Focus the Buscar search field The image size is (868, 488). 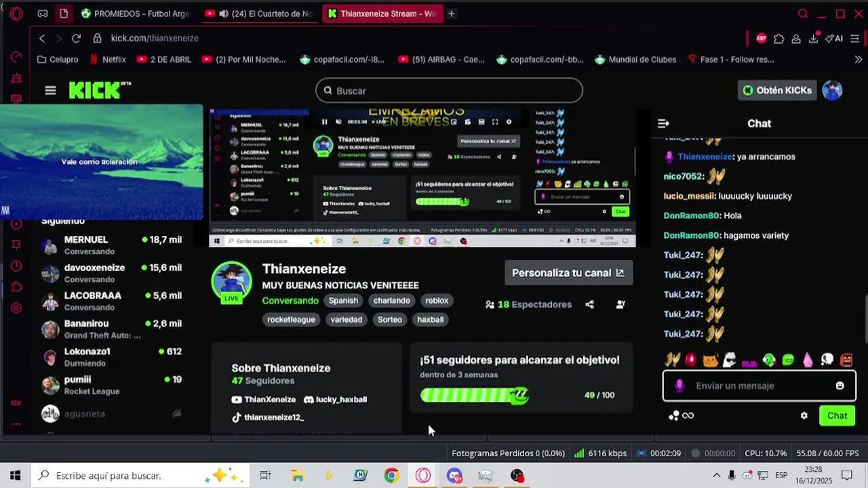[449, 90]
